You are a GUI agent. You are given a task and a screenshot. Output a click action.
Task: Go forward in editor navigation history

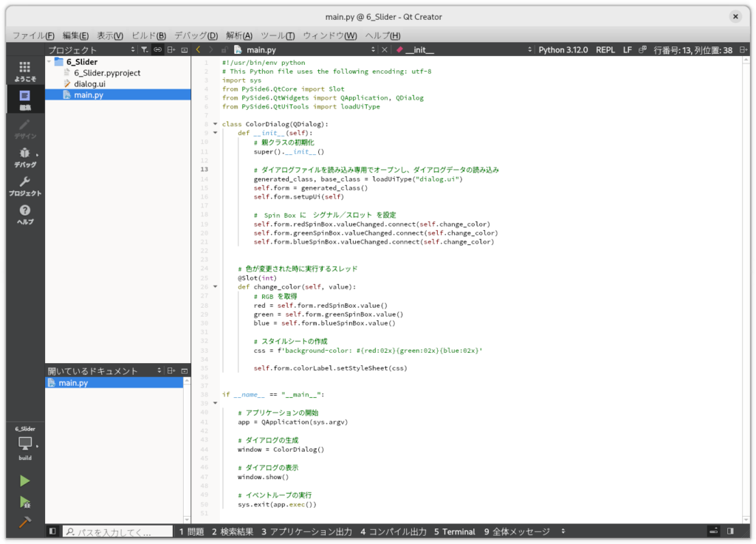point(210,49)
